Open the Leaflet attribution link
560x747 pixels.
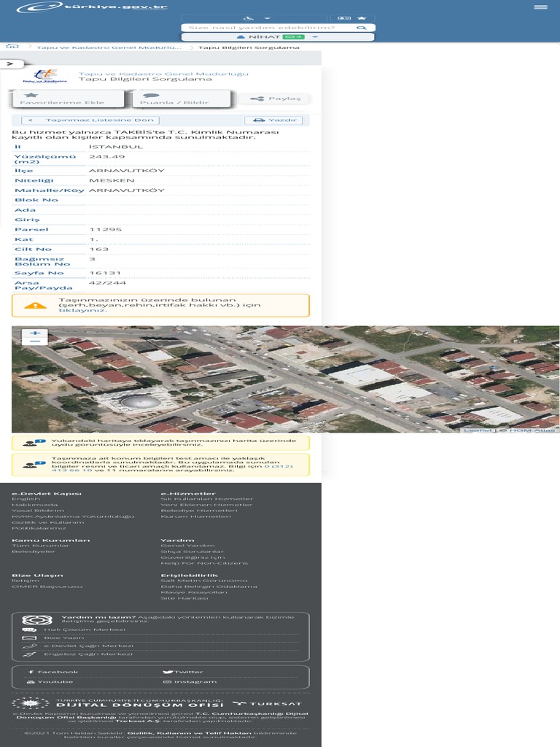(478, 430)
